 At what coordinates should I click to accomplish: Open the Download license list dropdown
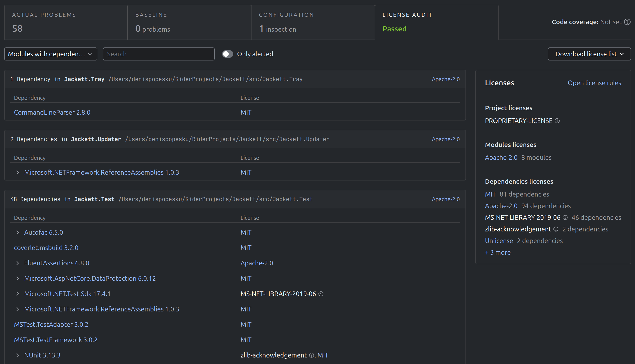589,54
